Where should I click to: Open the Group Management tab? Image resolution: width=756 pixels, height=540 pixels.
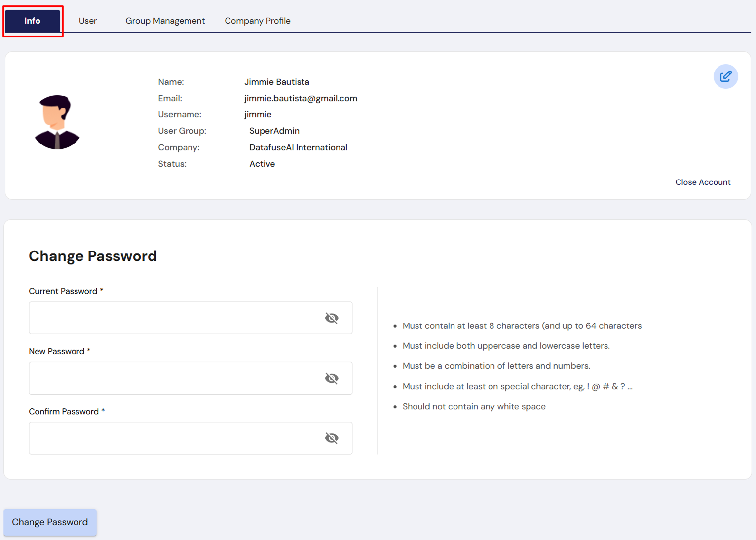tap(165, 21)
